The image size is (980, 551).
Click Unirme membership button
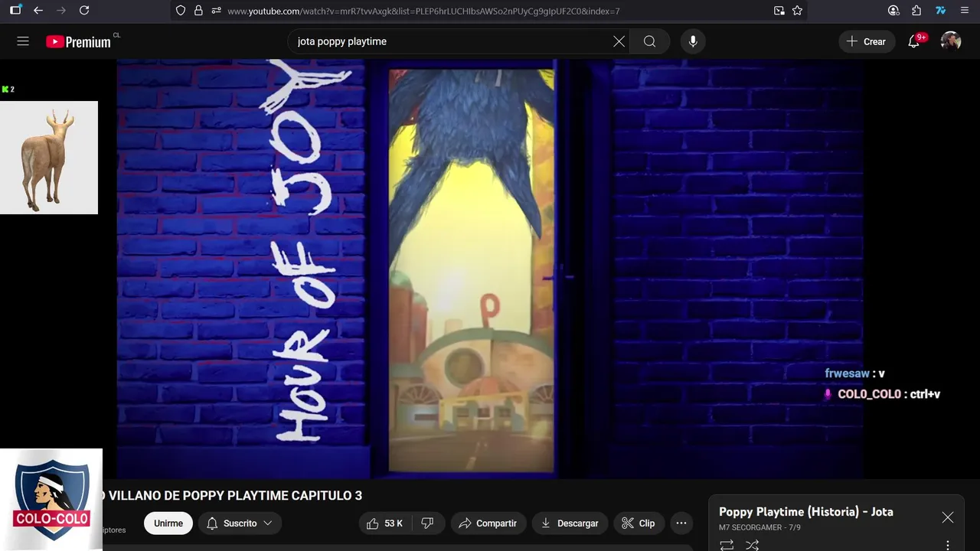tap(168, 523)
